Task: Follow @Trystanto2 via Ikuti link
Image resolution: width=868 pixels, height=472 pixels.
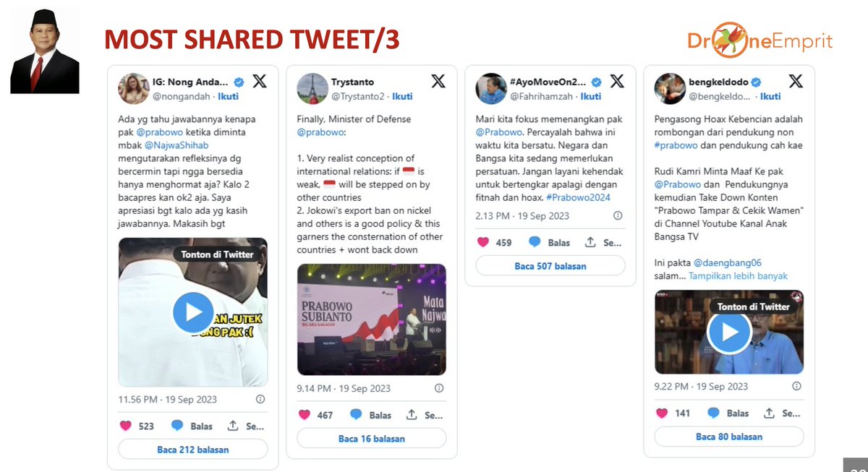Action: pyautogui.click(x=402, y=96)
